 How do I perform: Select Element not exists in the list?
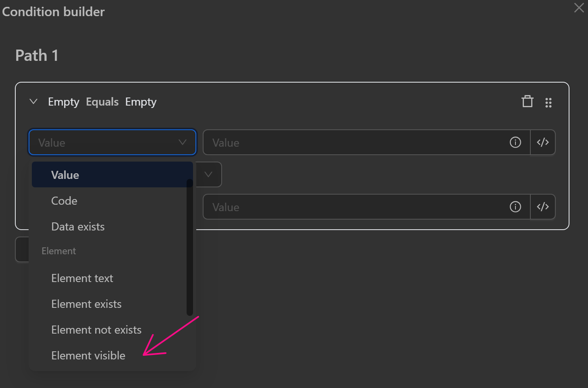pos(96,330)
